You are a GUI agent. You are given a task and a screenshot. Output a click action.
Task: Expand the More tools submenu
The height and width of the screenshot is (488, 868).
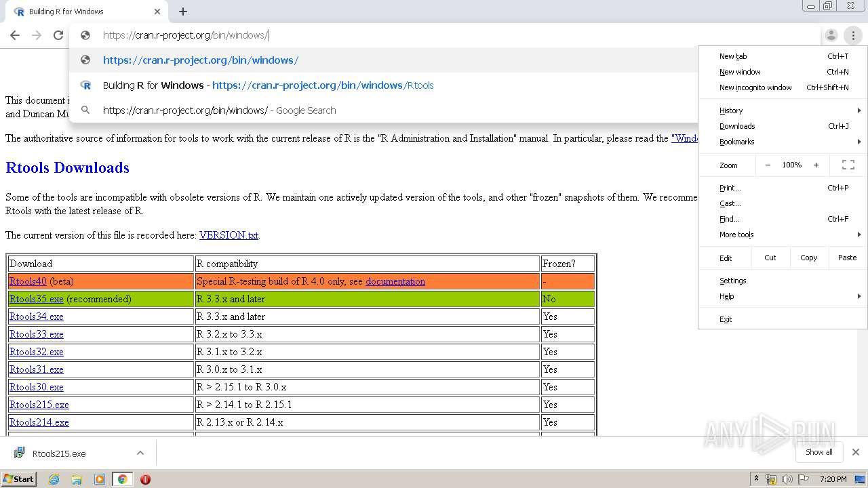coord(783,235)
